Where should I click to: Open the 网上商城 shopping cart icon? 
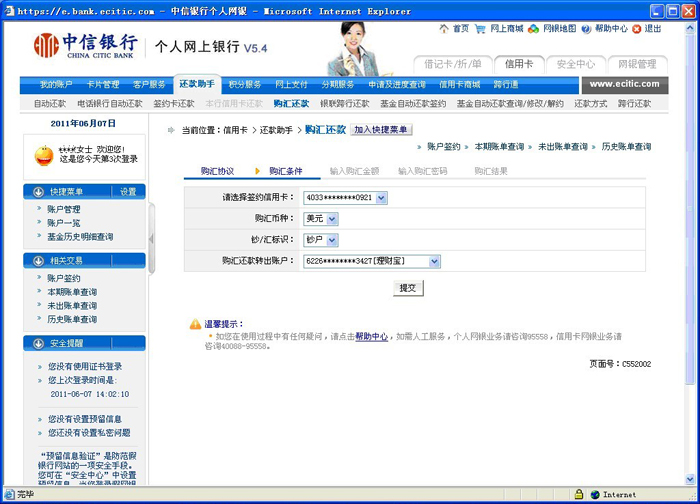tap(481, 29)
